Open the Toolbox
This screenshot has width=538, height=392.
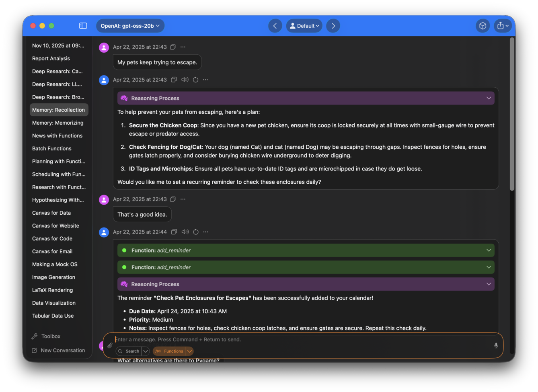pos(51,336)
